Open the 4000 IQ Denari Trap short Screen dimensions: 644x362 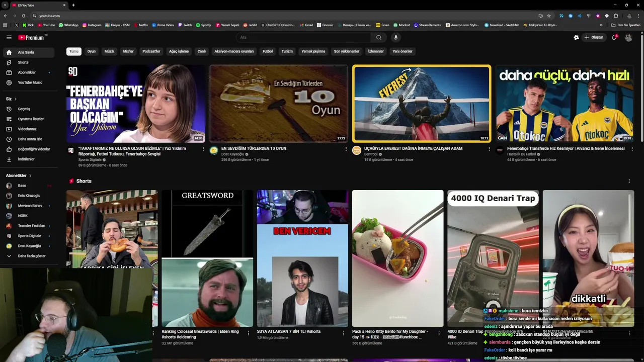tap(493, 258)
